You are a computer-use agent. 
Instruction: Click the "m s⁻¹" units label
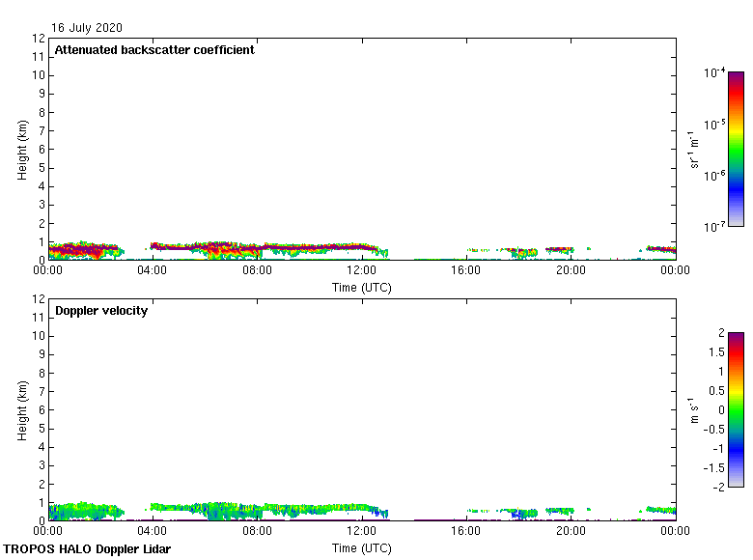click(695, 410)
